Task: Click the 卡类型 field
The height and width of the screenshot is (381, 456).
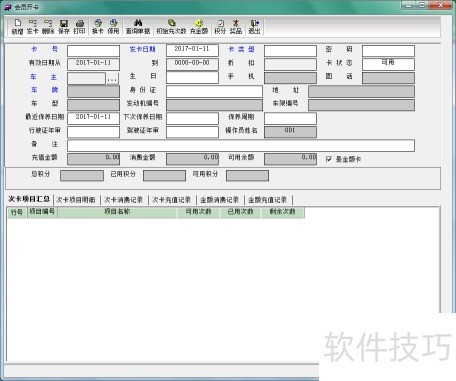Action: pyautogui.click(x=290, y=51)
